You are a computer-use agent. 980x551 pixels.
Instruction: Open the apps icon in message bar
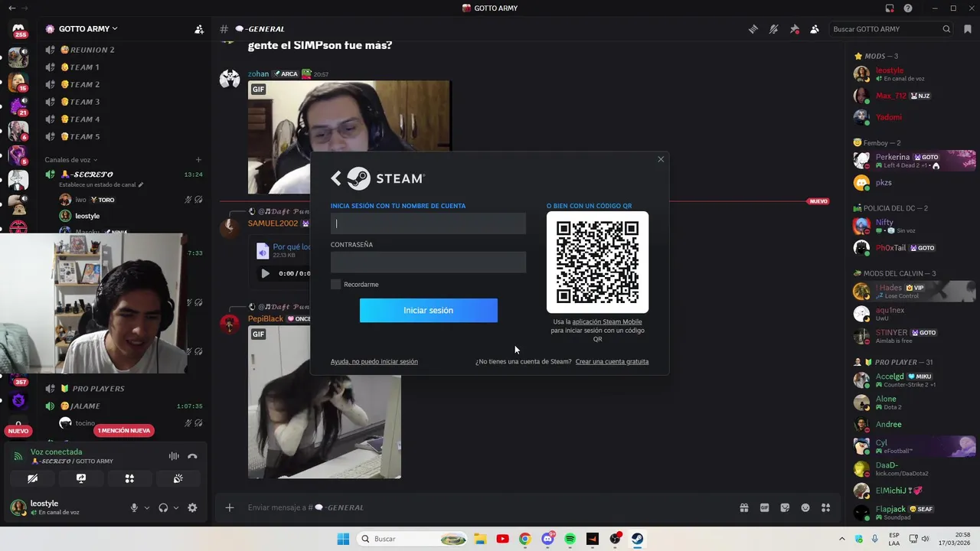(x=825, y=507)
